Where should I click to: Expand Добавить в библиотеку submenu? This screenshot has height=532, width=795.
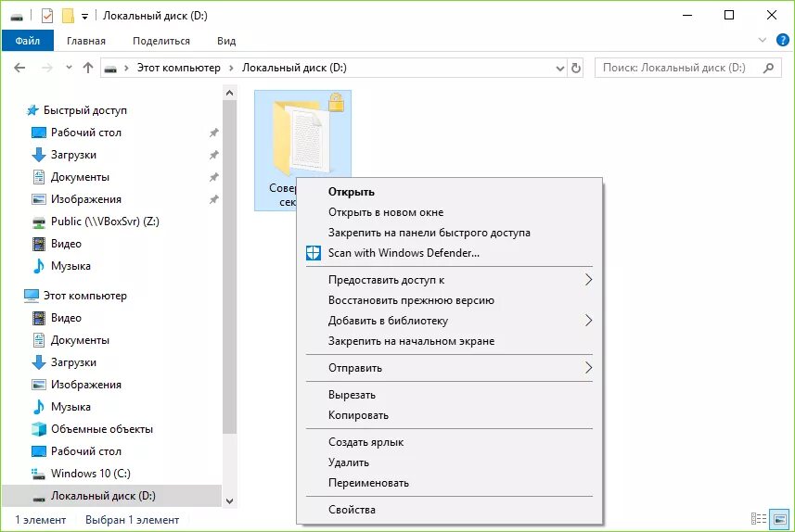(x=449, y=320)
